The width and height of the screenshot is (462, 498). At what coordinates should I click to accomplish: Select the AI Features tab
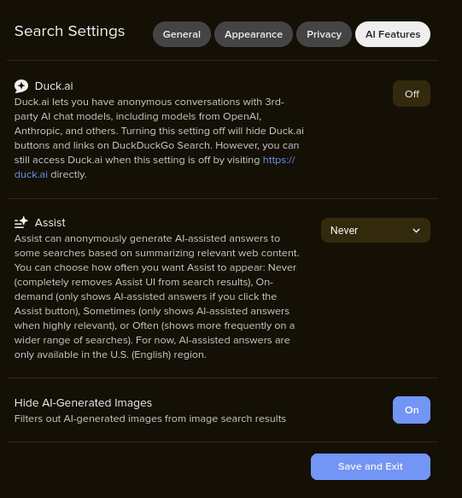pos(393,34)
